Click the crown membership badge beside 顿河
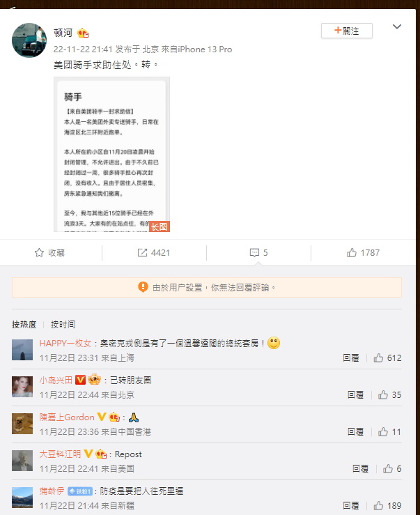Viewport: 420px width, 515px height. [x=83, y=33]
